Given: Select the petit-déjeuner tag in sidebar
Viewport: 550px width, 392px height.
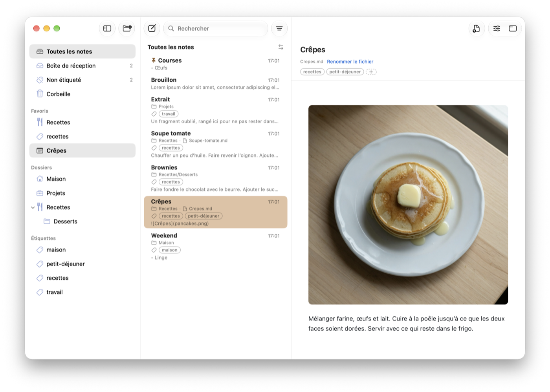Looking at the screenshot, I should [x=82, y=264].
